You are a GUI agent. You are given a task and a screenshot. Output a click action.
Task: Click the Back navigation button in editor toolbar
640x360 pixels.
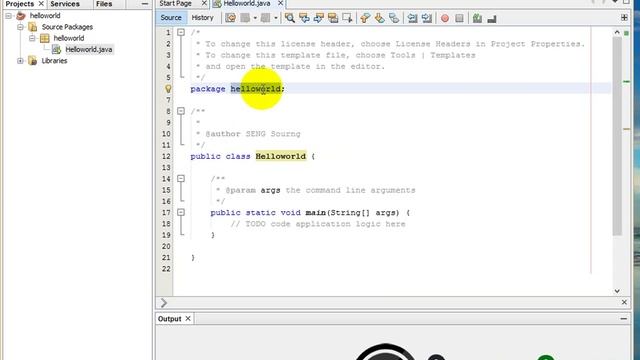pyautogui.click(x=245, y=18)
